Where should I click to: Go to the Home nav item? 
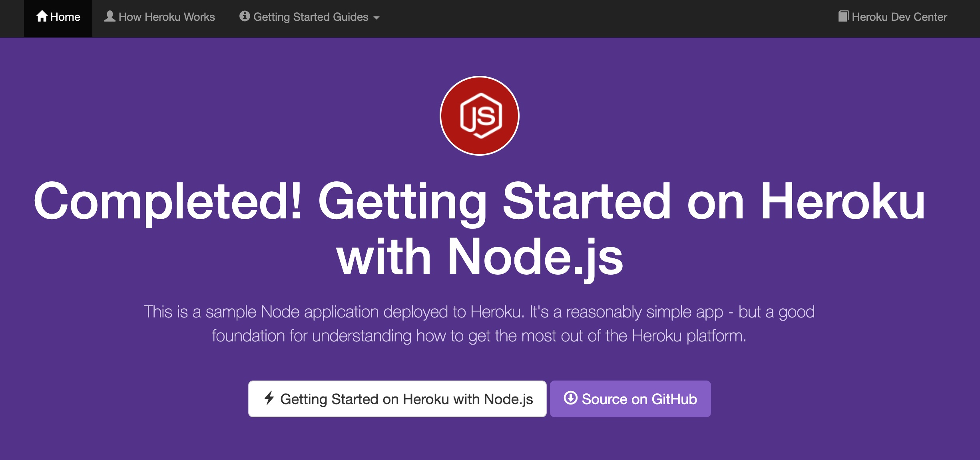point(58,18)
